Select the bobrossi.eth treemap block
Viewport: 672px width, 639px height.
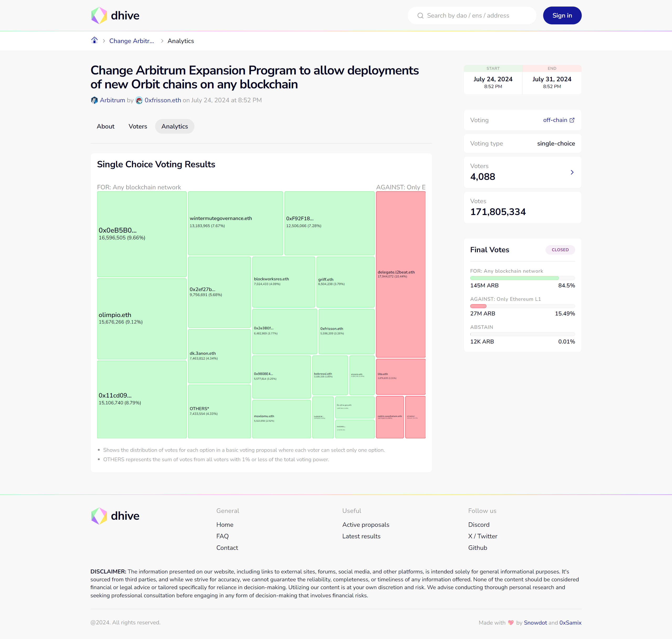click(330, 375)
